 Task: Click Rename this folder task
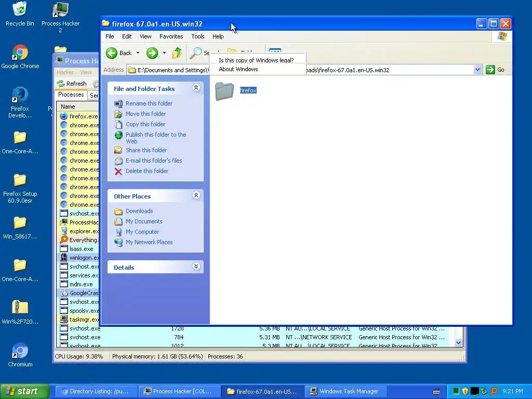pyautogui.click(x=149, y=103)
